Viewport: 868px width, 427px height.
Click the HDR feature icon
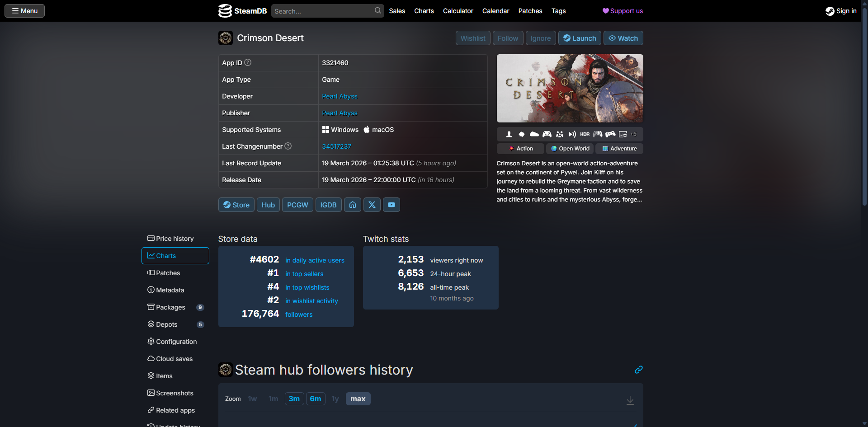(585, 134)
